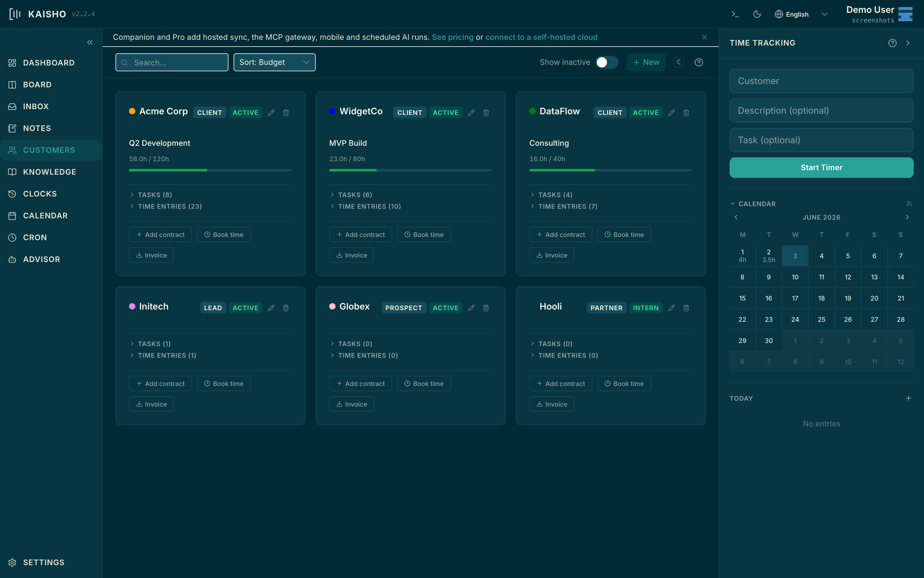Edit Hooli with pencil icon
Screen dimensions: 924x578
(x=672, y=308)
